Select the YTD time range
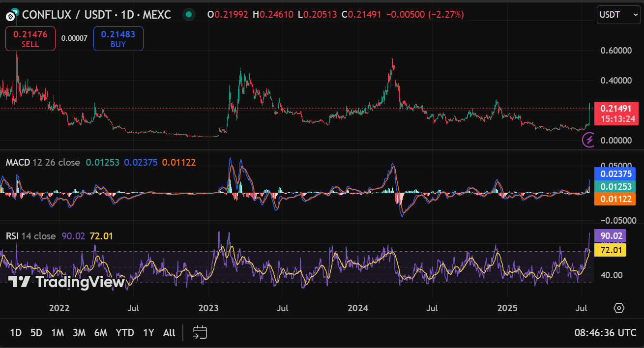Screen dimensions: 644x348 (125, 333)
